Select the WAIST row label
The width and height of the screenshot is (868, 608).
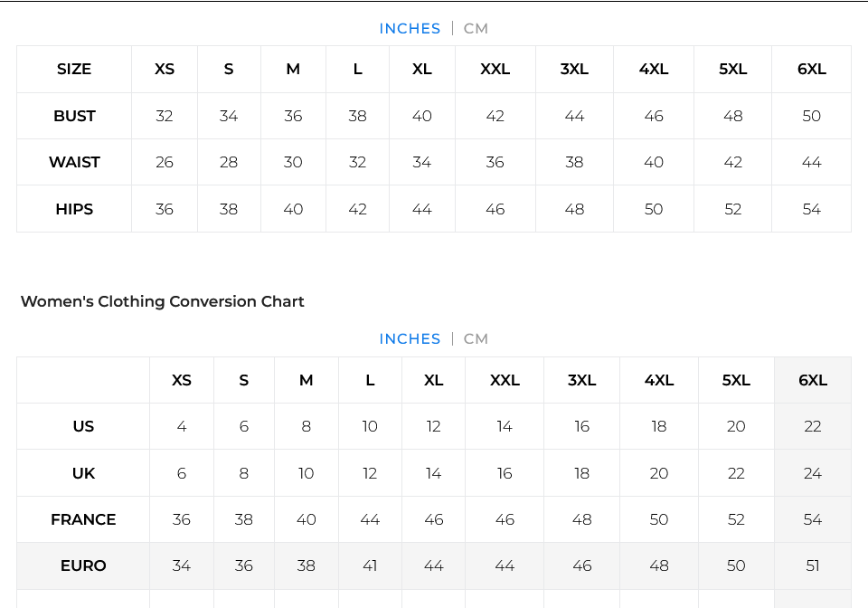point(74,162)
